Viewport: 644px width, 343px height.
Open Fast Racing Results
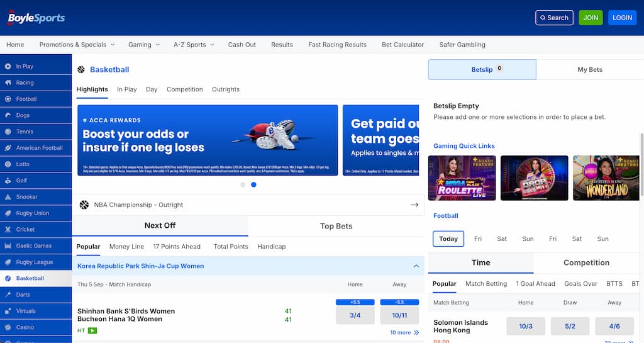337,45
